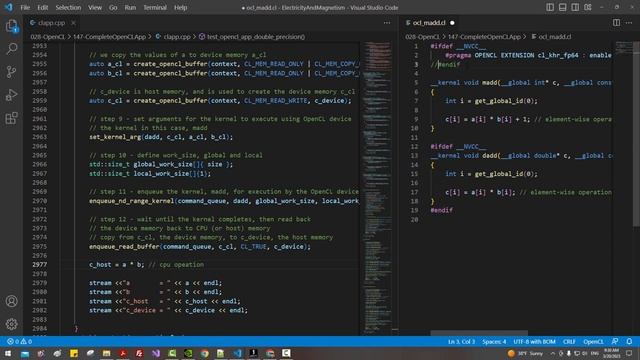Open 147-CompleteOpenCLApp breadcrumb in left editor
640x360 pixels.
109,37
